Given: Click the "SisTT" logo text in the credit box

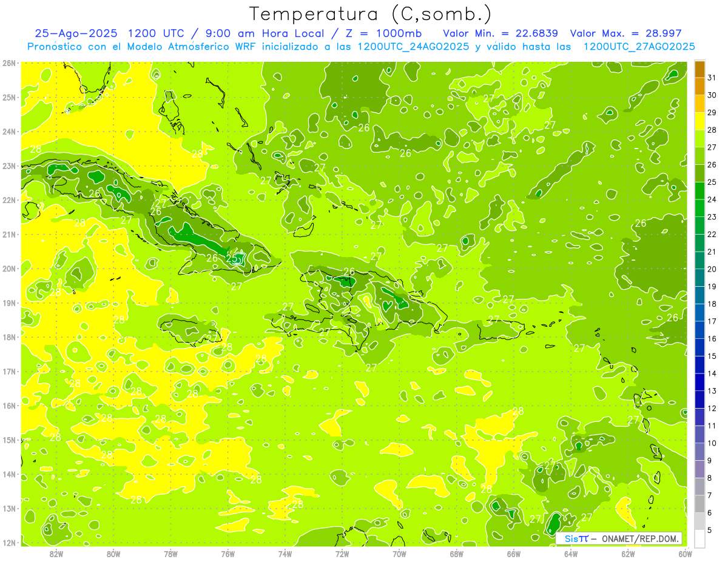Looking at the screenshot, I should pyautogui.click(x=576, y=538).
